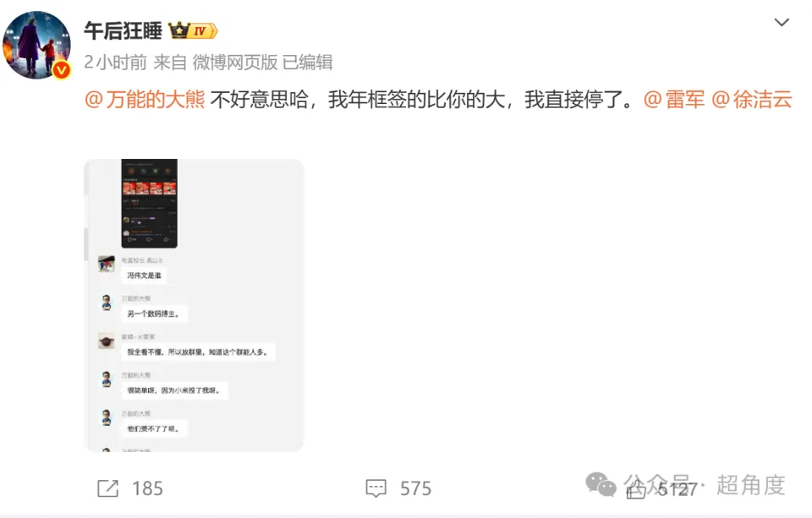
Task: Click the comment bubble icon beside 575
Action: [x=376, y=488]
